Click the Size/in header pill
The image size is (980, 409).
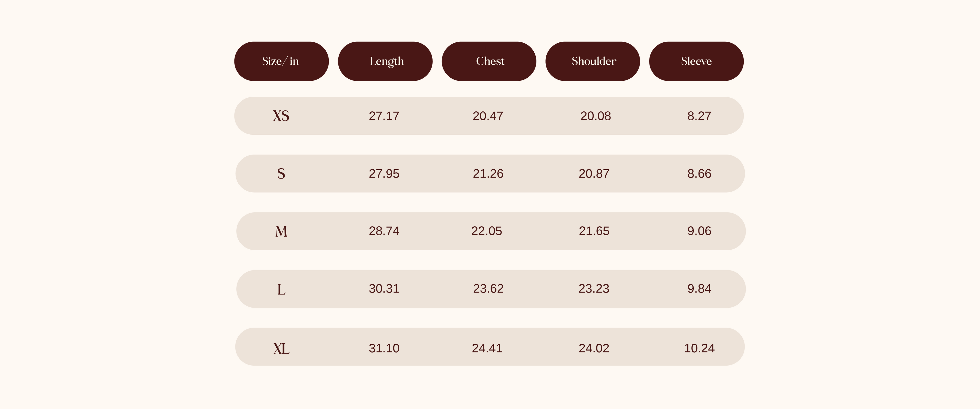pyautogui.click(x=281, y=61)
